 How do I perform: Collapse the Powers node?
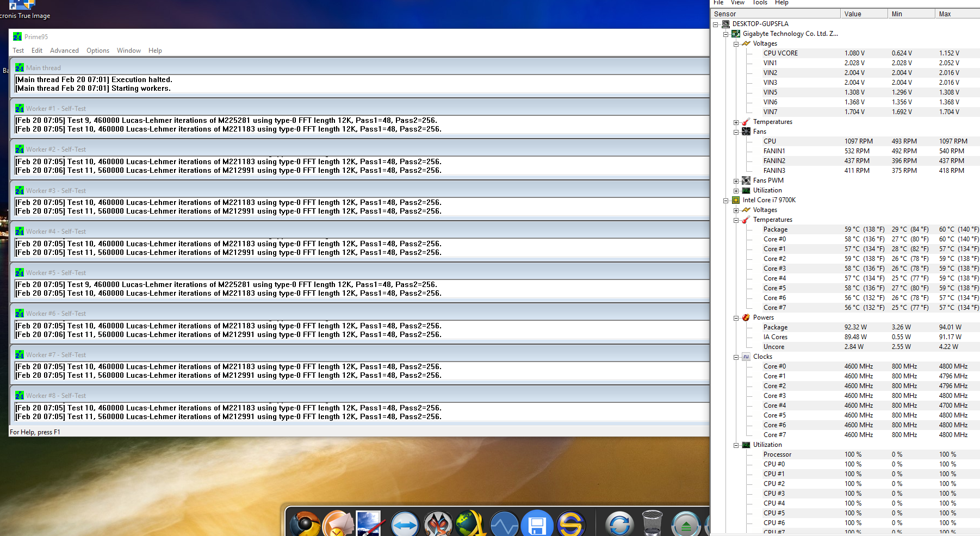pyautogui.click(x=736, y=318)
